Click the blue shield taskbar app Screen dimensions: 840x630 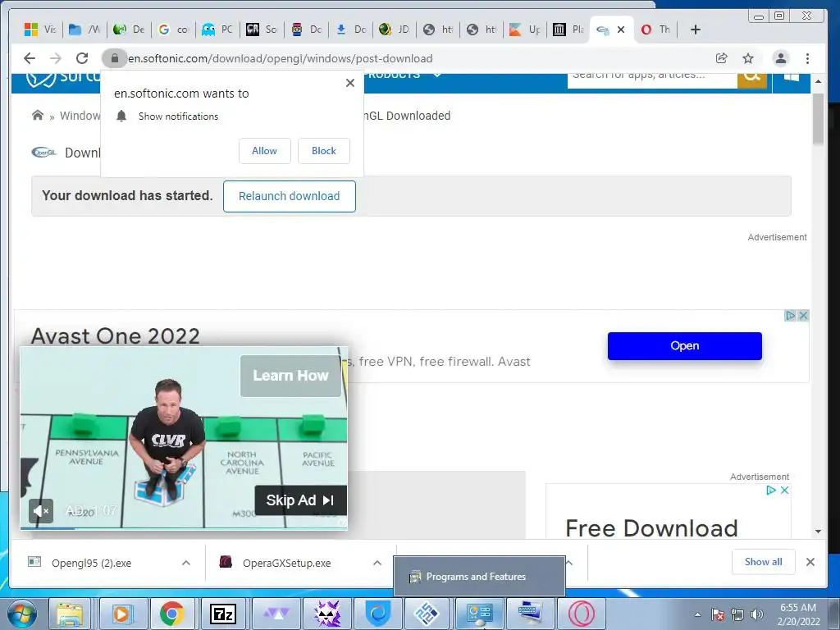(377, 614)
